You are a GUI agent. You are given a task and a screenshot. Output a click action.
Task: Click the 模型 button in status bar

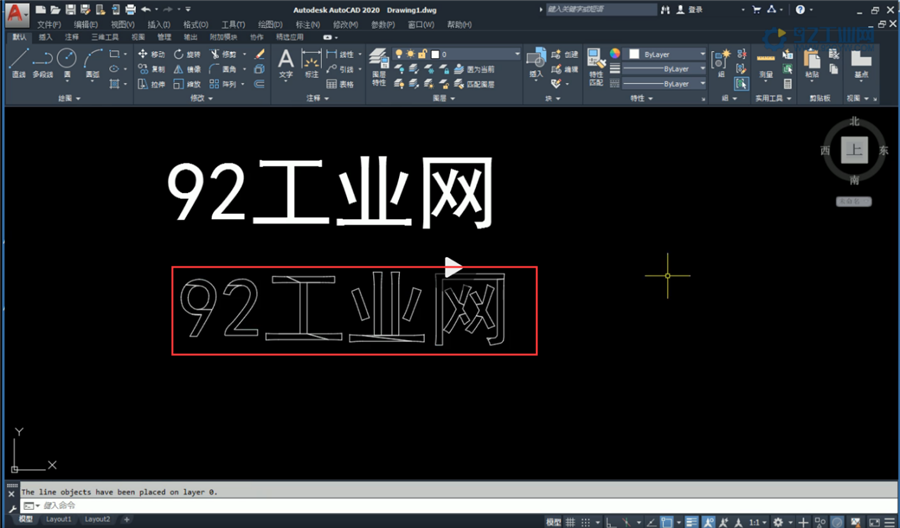(x=553, y=522)
